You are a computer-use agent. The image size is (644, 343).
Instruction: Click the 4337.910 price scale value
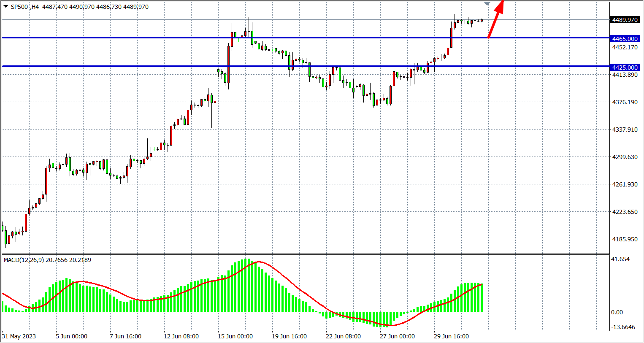tap(625, 130)
